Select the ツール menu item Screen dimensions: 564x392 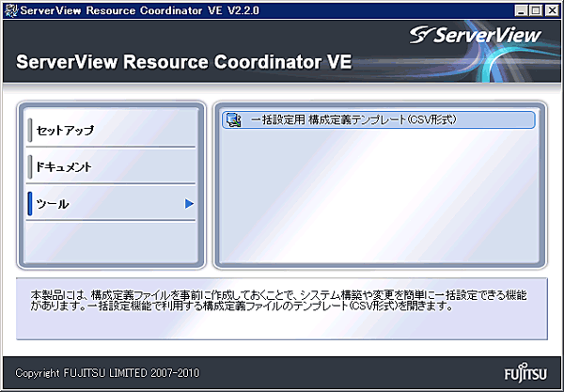(111, 204)
